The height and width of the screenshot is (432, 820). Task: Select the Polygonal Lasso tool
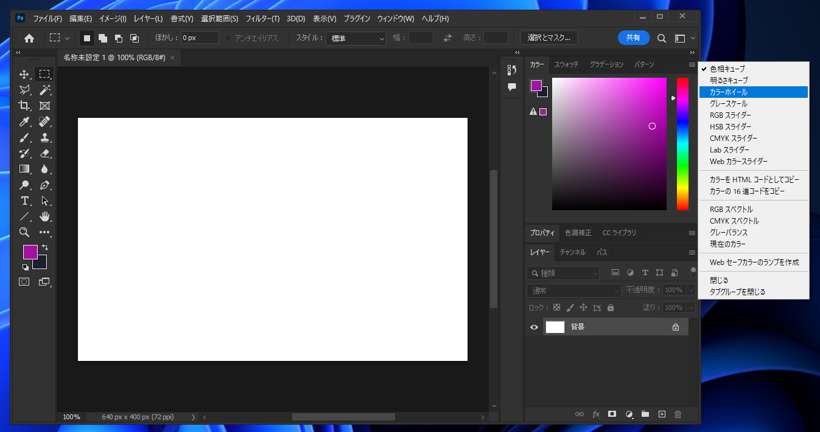coord(24,90)
